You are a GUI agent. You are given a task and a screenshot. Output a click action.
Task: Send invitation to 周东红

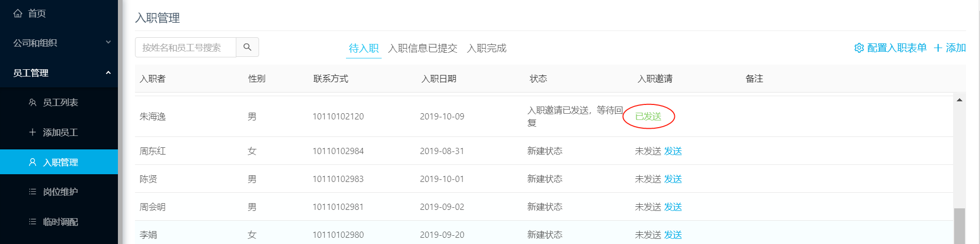pyautogui.click(x=673, y=151)
